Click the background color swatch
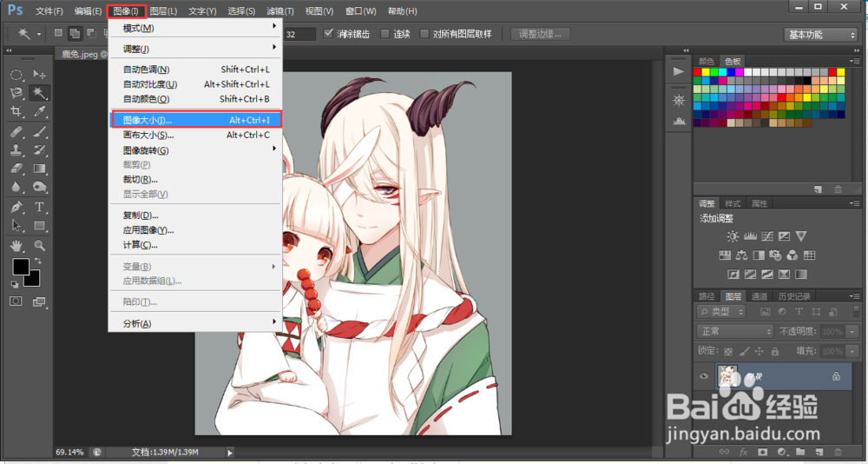 click(x=35, y=280)
